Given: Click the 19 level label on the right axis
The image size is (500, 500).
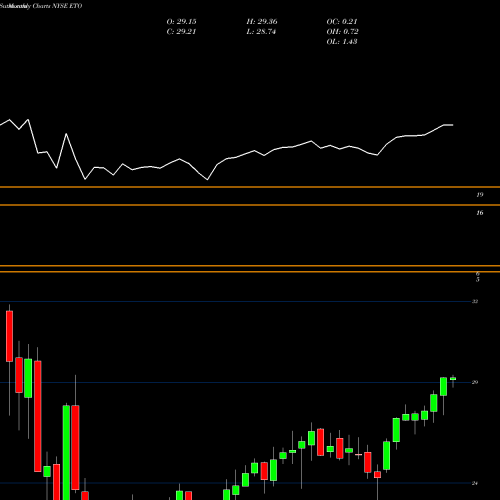Looking at the screenshot, I should tap(480, 195).
